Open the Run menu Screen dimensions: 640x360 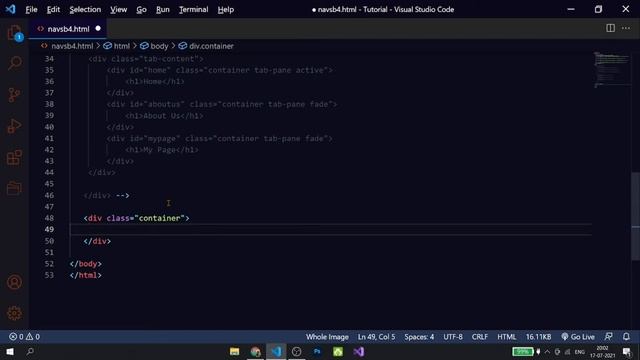(162, 9)
